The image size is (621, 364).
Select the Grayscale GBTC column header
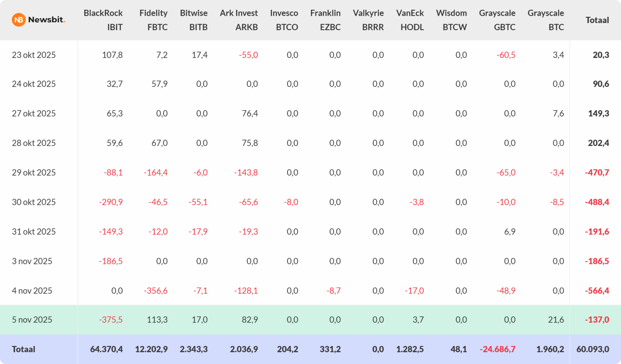click(x=497, y=20)
